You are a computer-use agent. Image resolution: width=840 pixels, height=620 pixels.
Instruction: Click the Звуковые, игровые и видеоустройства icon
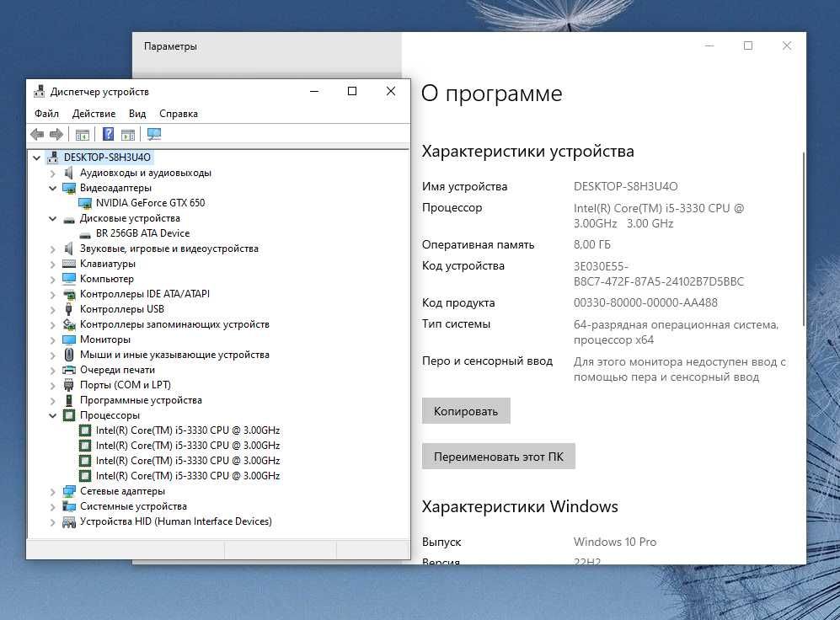(68, 249)
